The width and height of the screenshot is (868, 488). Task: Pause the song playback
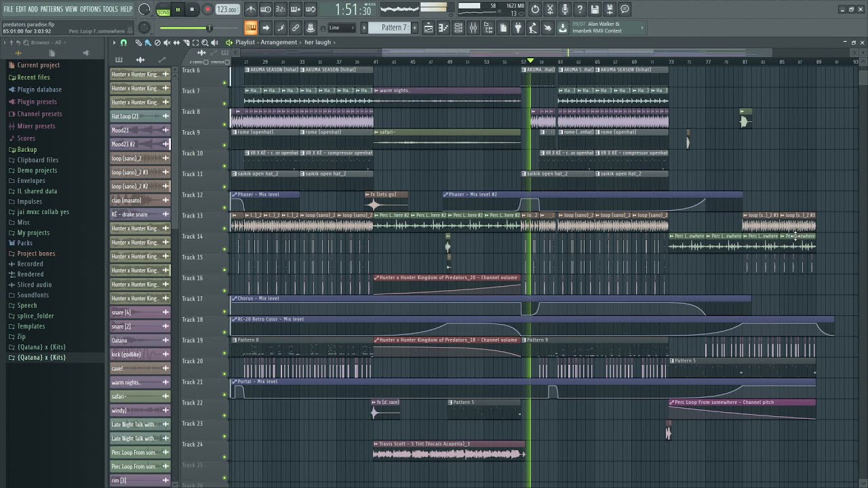pos(178,9)
